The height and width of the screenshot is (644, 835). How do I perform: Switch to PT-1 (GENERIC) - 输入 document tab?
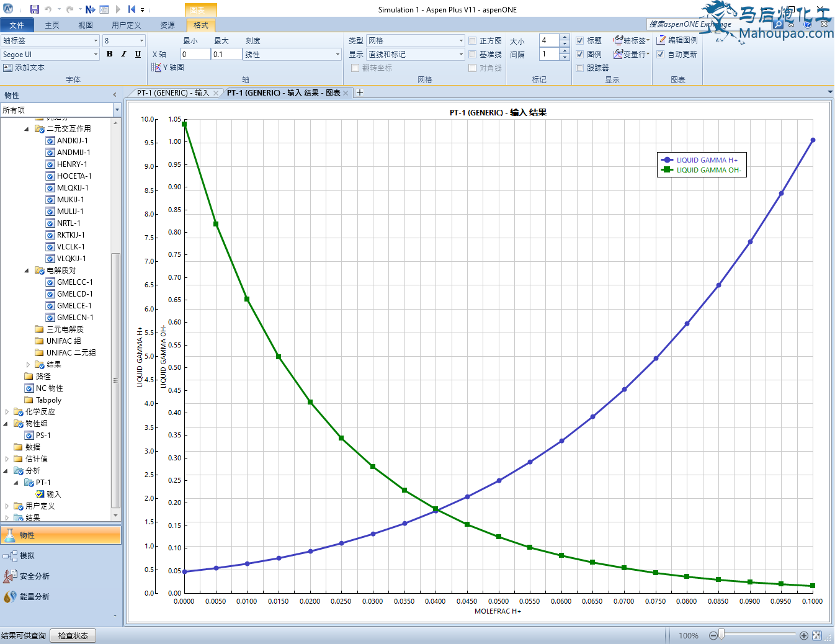click(x=173, y=93)
